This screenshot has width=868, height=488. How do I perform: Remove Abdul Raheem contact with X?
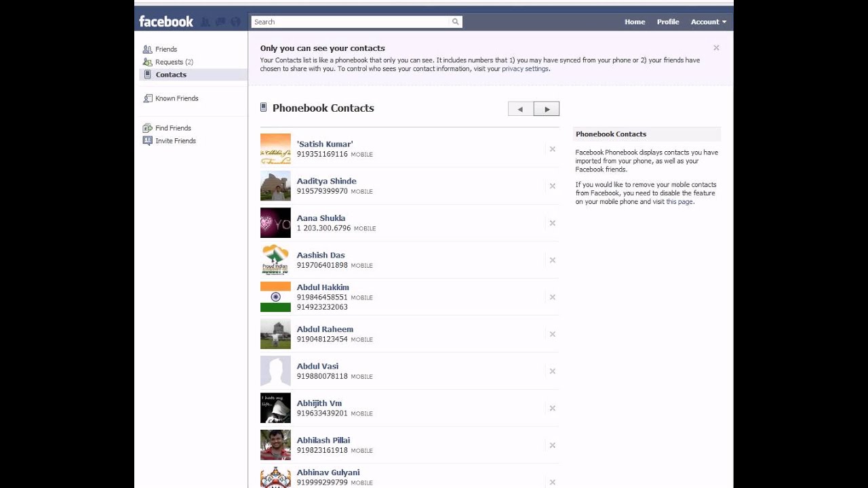coord(553,334)
